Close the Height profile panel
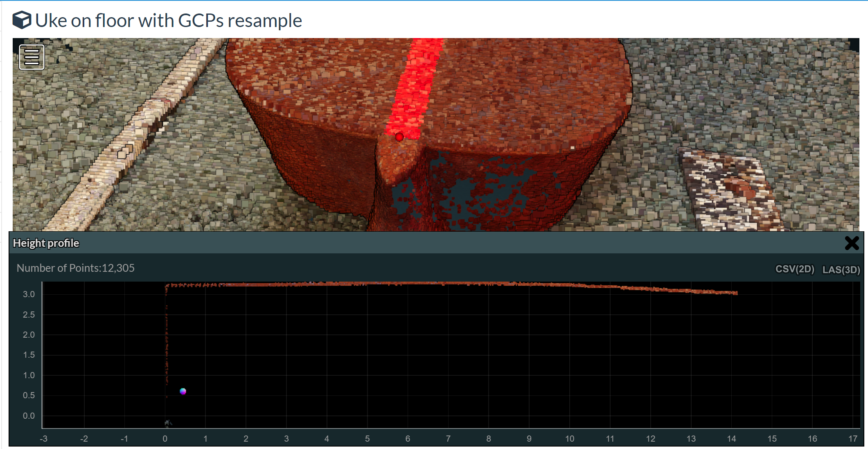 pyautogui.click(x=852, y=243)
